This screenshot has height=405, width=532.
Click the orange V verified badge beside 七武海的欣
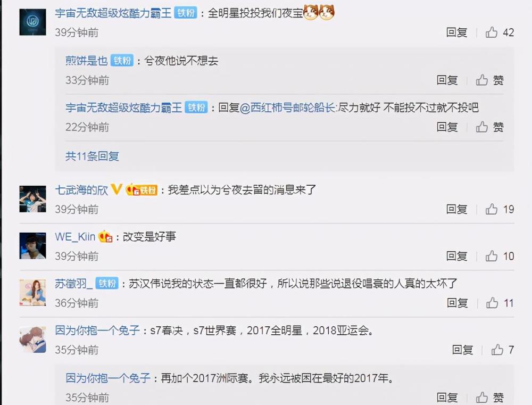[x=117, y=189]
